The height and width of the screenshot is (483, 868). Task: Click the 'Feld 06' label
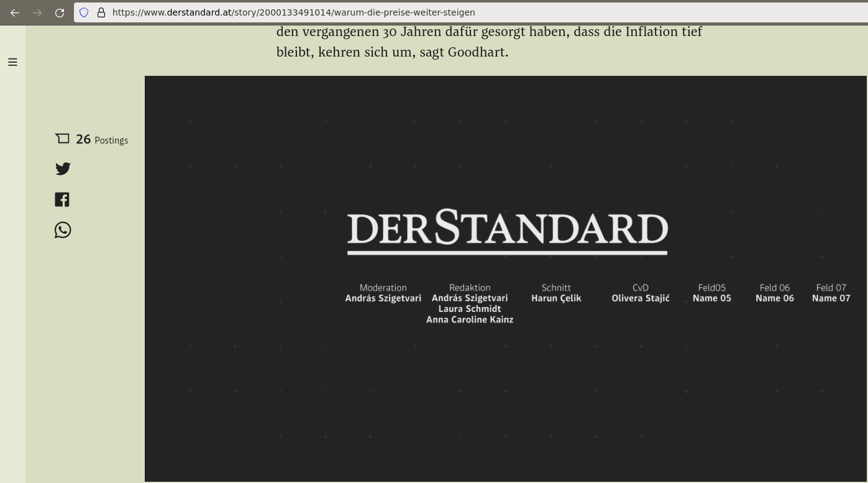tap(775, 288)
